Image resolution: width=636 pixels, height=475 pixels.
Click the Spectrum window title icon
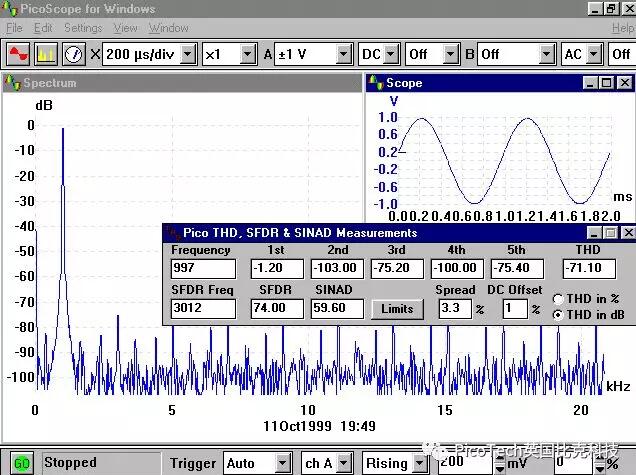(12, 83)
